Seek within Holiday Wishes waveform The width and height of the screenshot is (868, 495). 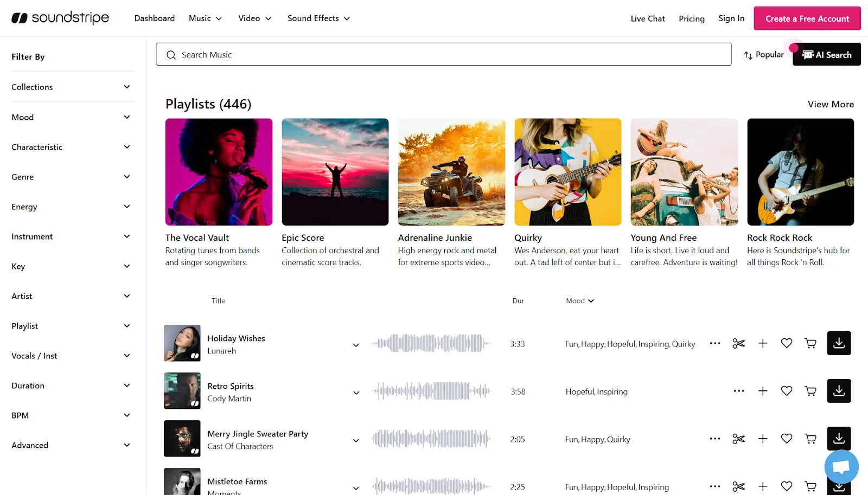(x=431, y=343)
